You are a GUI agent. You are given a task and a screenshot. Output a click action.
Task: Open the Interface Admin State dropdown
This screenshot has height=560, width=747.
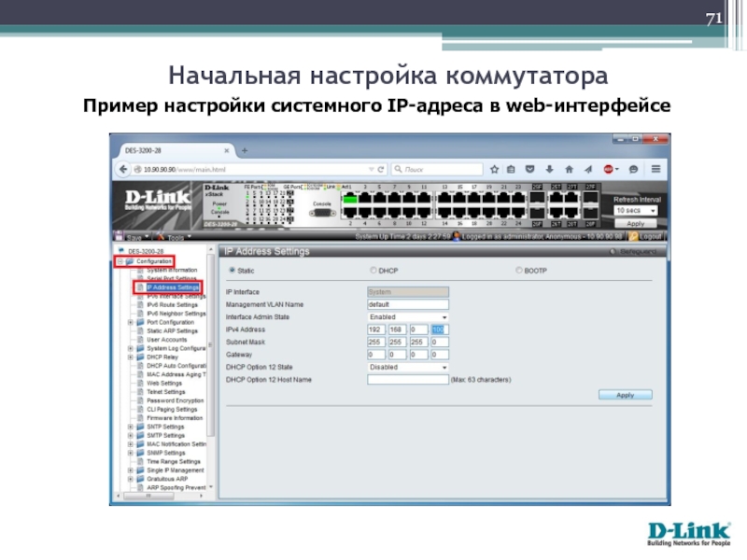click(x=408, y=317)
